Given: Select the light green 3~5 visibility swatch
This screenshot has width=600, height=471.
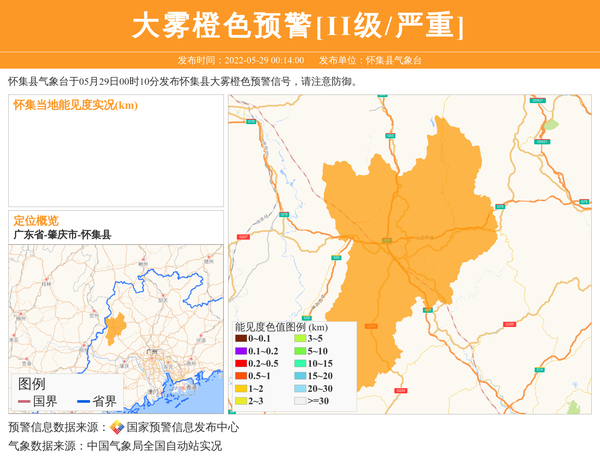Looking at the screenshot, I should point(299,340).
